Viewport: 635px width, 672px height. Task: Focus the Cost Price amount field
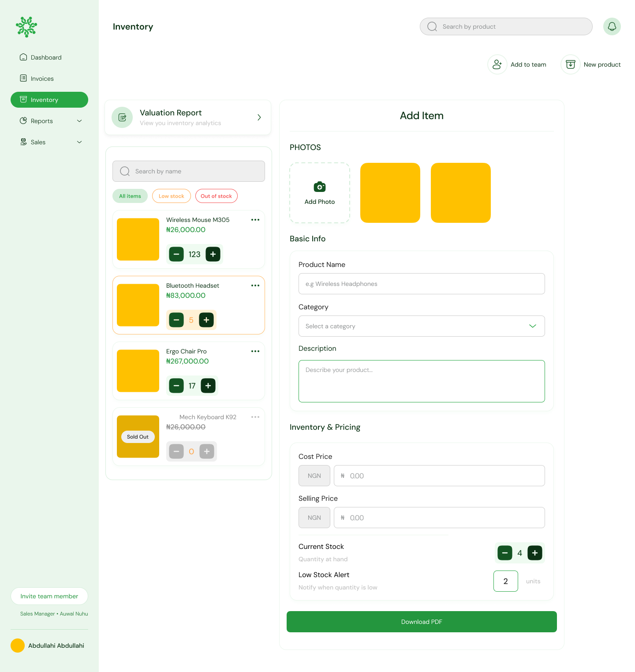439,476
